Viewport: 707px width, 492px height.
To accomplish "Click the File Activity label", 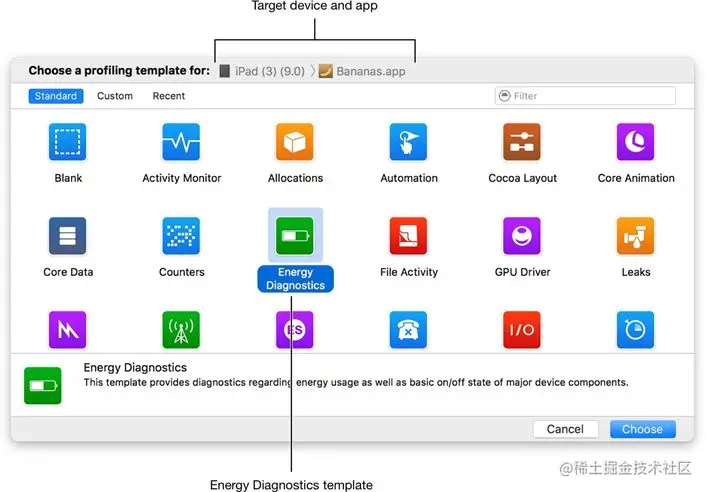I will (409, 272).
